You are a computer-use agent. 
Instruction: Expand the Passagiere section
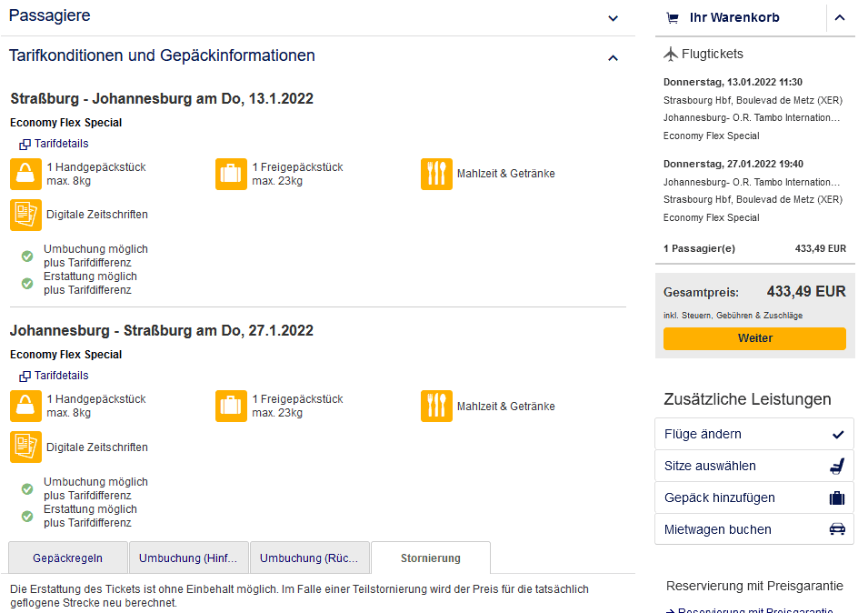(613, 18)
